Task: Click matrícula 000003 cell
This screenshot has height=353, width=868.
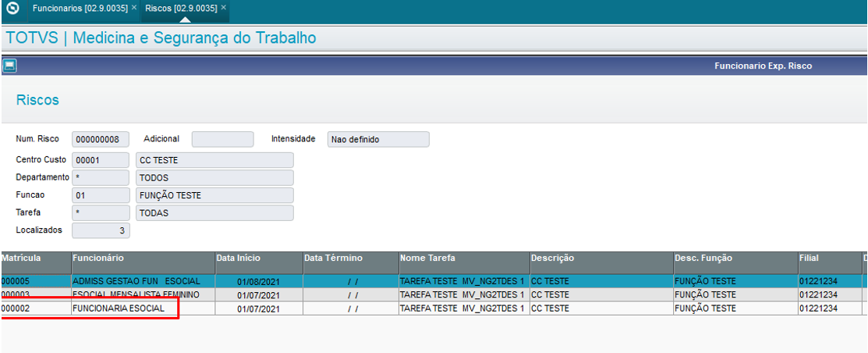Action: 35,294
